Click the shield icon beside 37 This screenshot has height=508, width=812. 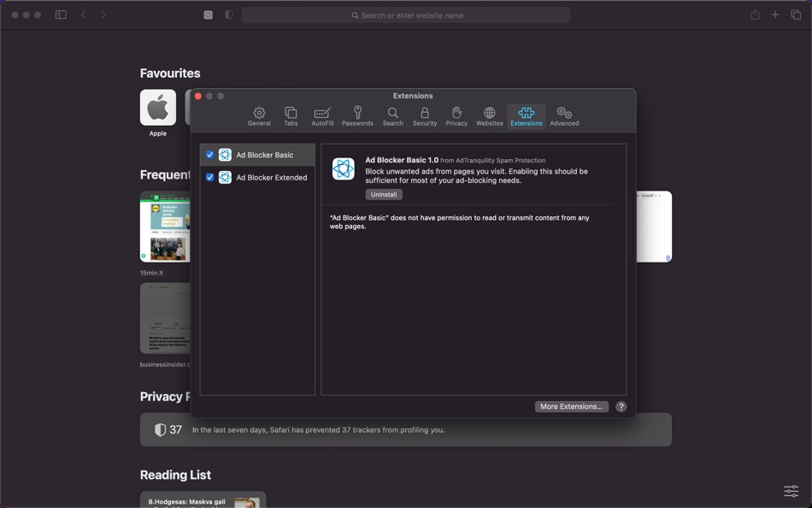(x=160, y=429)
